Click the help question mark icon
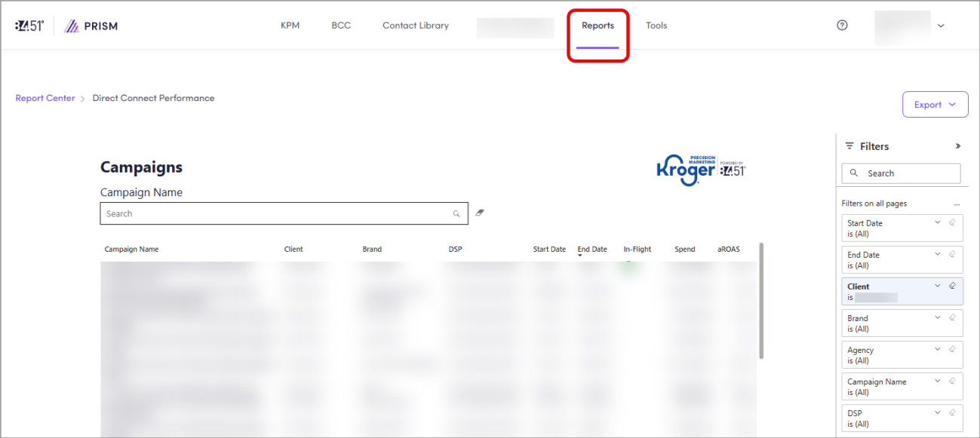Viewport: 980px width, 438px height. tap(842, 25)
